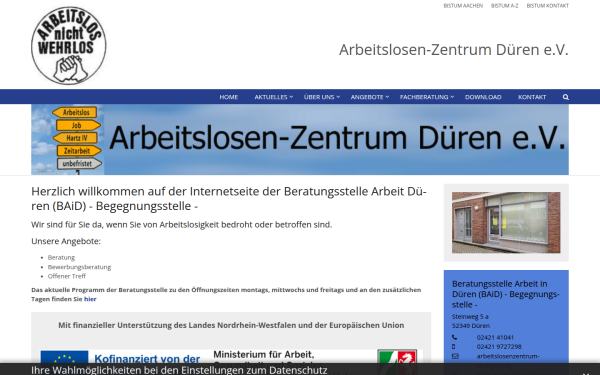Screen dimensions: 600x375
Task: Open the Beratung offer link
Action: point(61,258)
